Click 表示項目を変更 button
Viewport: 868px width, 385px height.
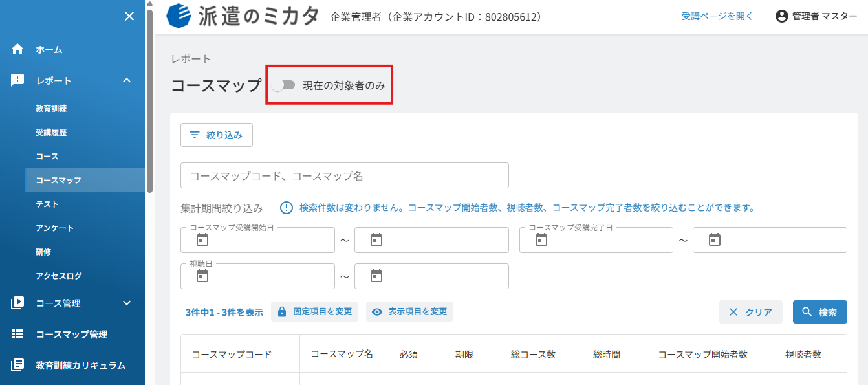coord(410,312)
